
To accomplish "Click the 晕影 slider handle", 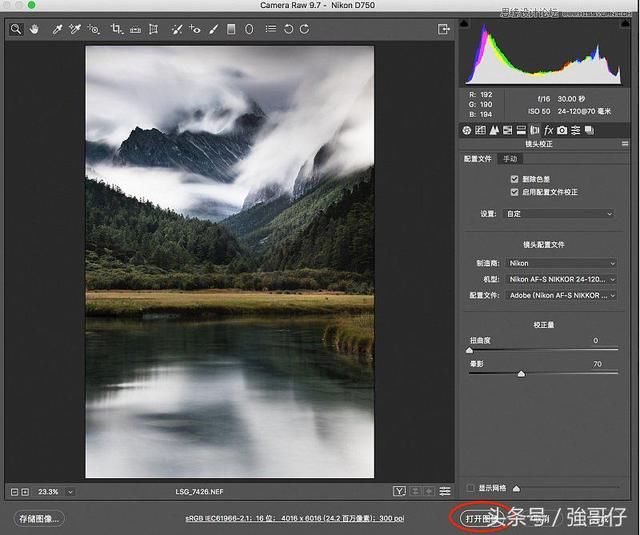I will (521, 374).
